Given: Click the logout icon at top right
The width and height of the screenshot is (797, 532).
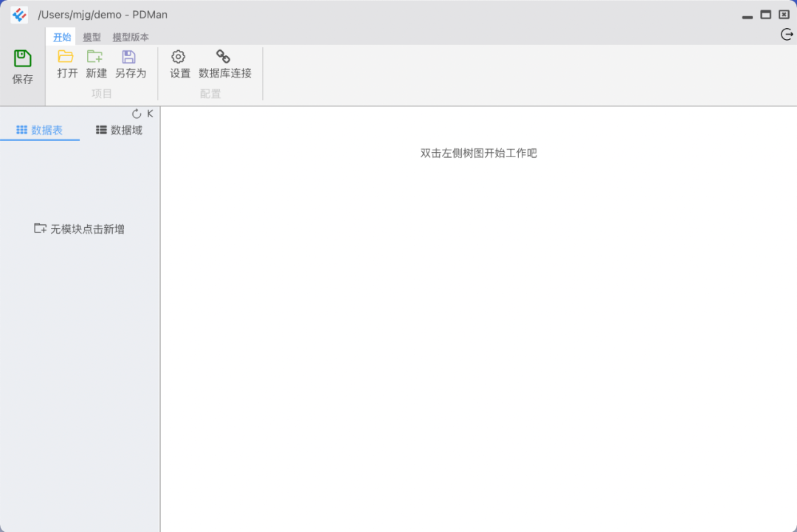Looking at the screenshot, I should (x=787, y=35).
